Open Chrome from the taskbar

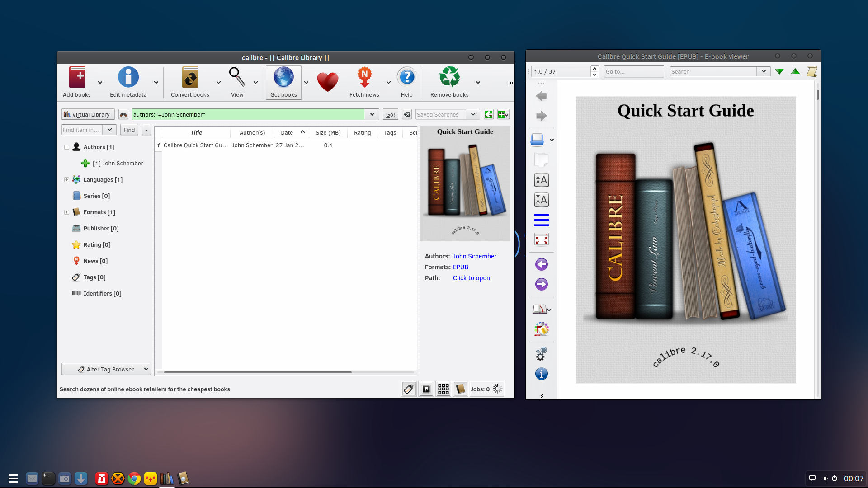coord(134,479)
